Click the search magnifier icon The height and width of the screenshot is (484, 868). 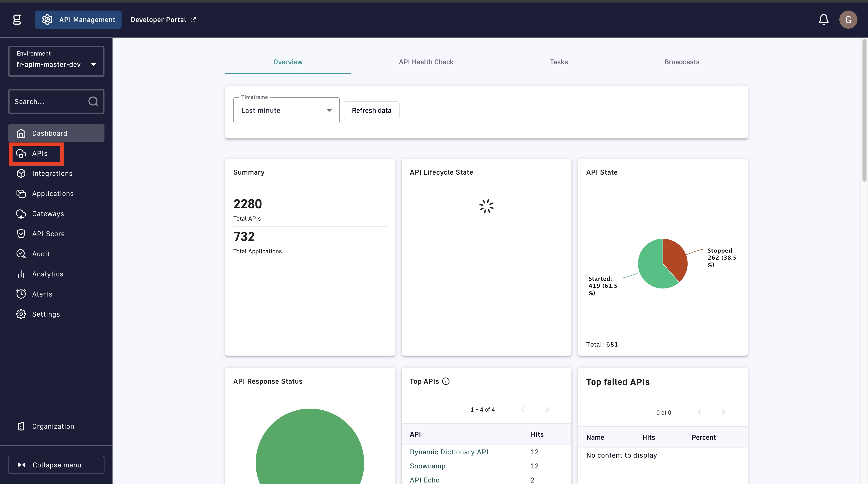coord(93,102)
